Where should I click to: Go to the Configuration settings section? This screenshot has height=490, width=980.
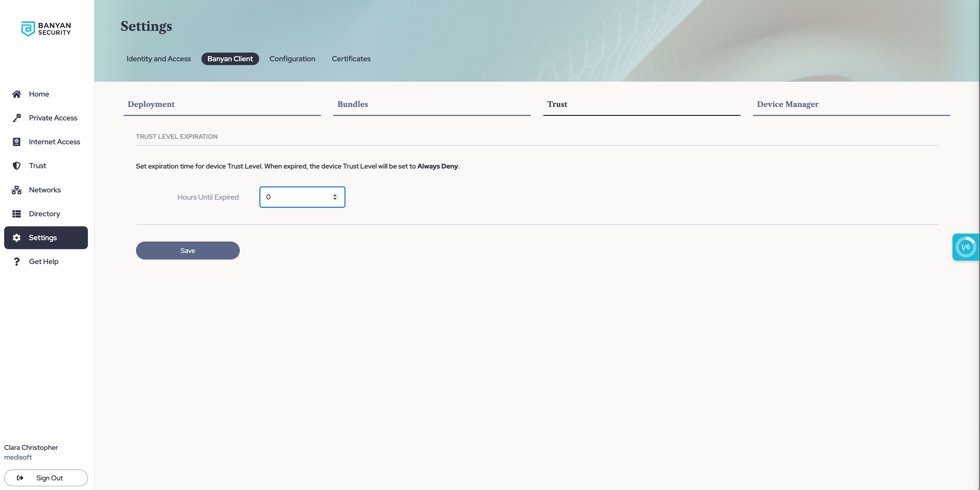(x=292, y=59)
